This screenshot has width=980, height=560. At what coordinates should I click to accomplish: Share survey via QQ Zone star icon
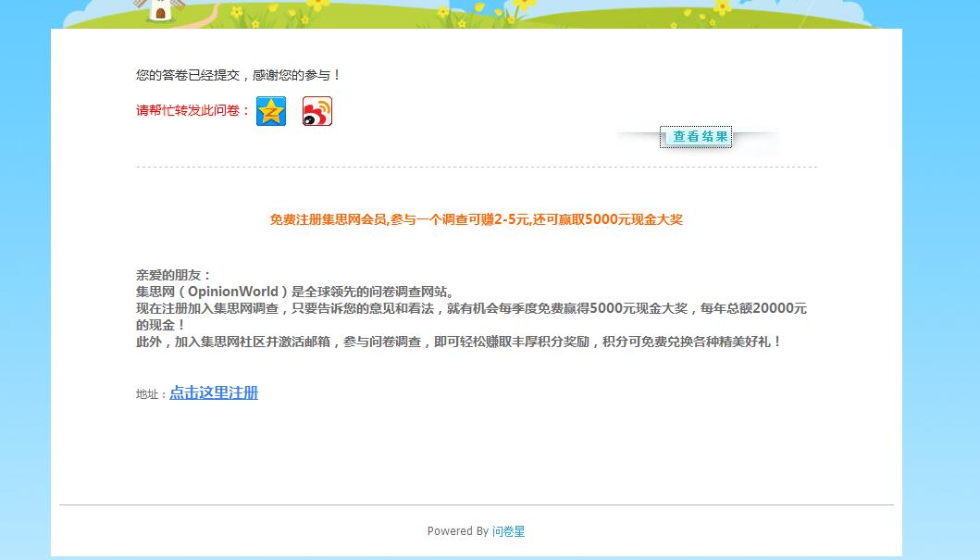tap(270, 111)
